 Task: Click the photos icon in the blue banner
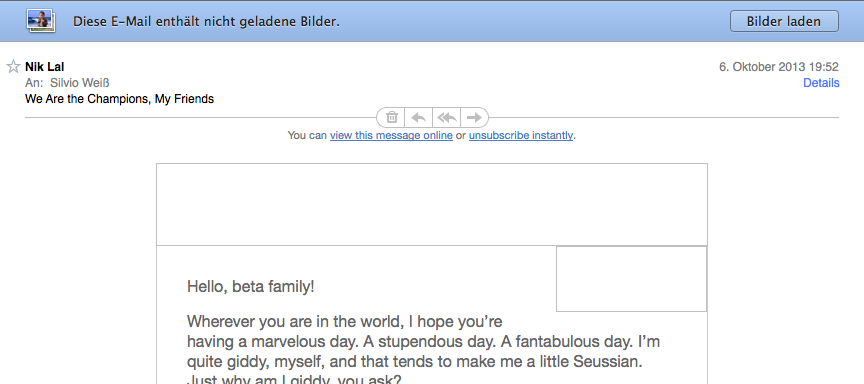pos(41,21)
